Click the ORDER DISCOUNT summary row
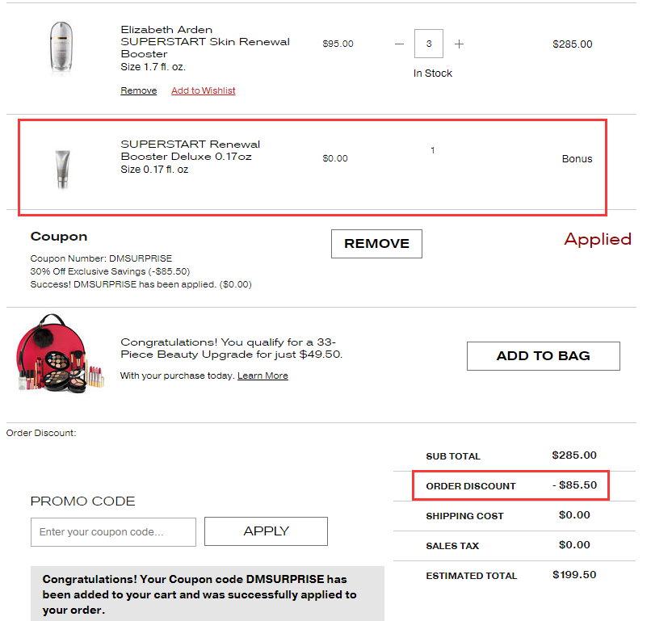The image size is (672, 621). pos(510,485)
